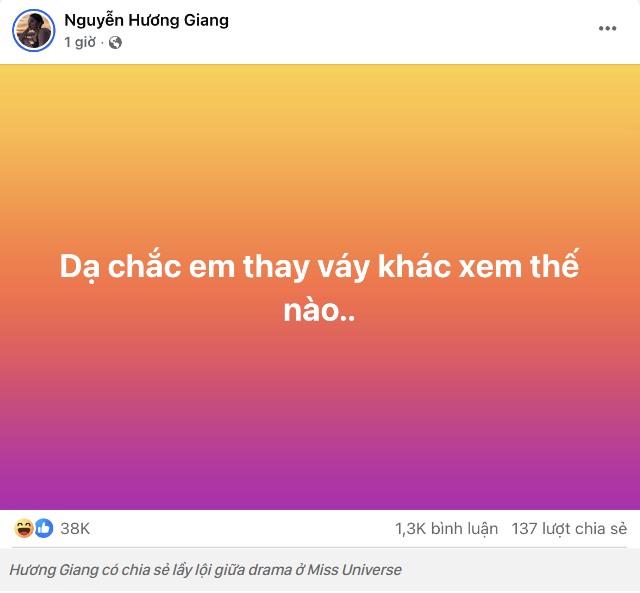Click the blue Like thumbs-up reaction icon
This screenshot has width=640, height=593.
click(x=43, y=528)
